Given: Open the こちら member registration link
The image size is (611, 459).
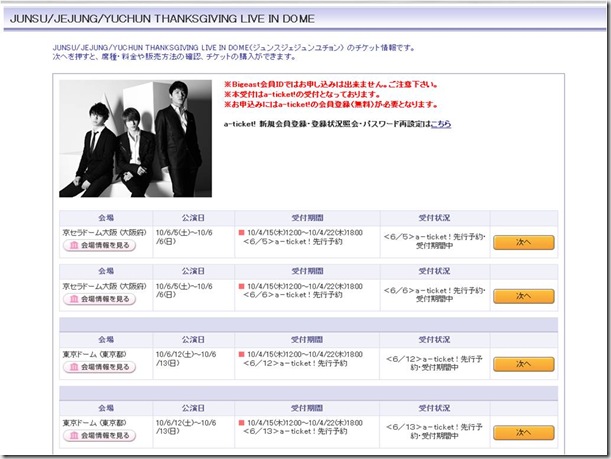Looking at the screenshot, I should [x=441, y=124].
